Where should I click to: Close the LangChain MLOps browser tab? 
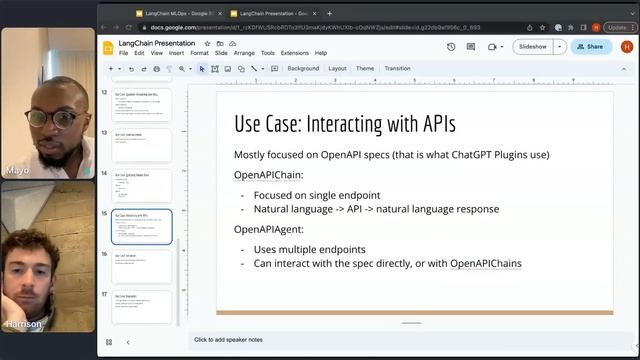(220, 13)
